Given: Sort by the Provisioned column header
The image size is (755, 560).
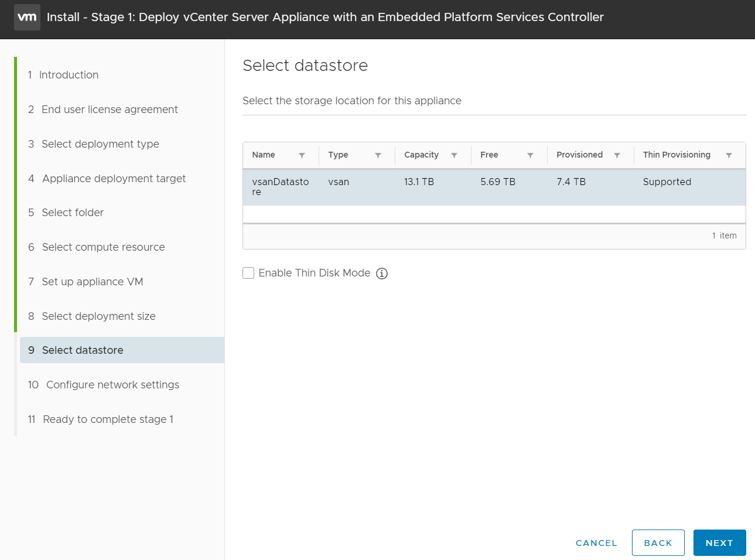Looking at the screenshot, I should (x=579, y=155).
